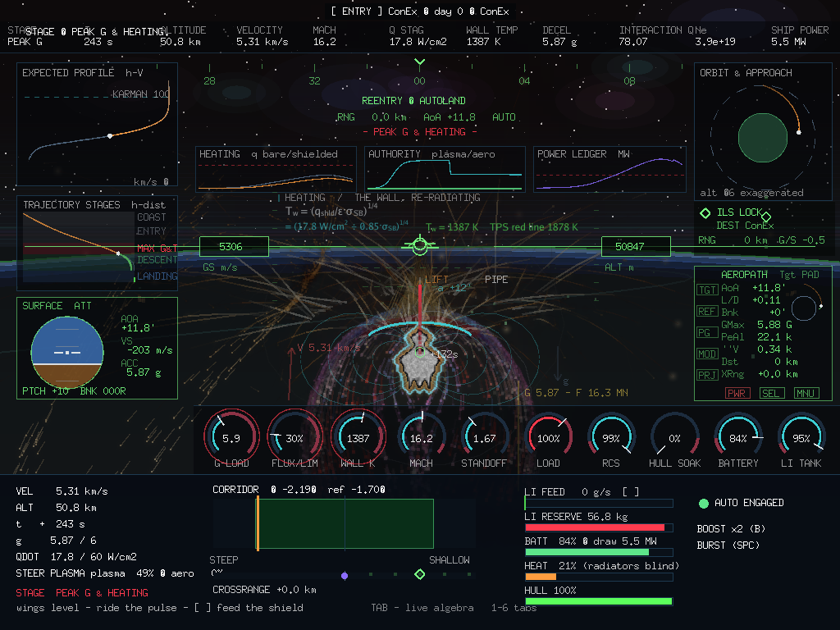The width and height of the screenshot is (840, 630).
Task: Click the SEL button in AEROPATH panel
Action: pos(771,393)
